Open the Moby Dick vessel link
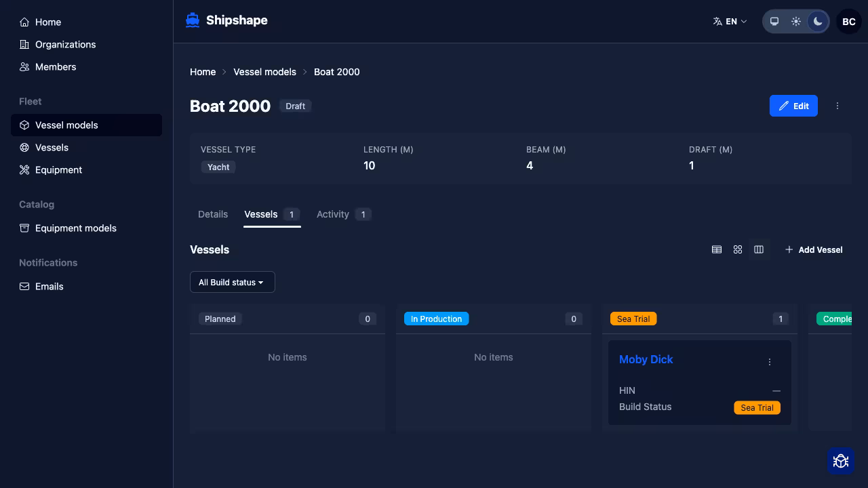This screenshot has height=488, width=868. pyautogui.click(x=646, y=359)
